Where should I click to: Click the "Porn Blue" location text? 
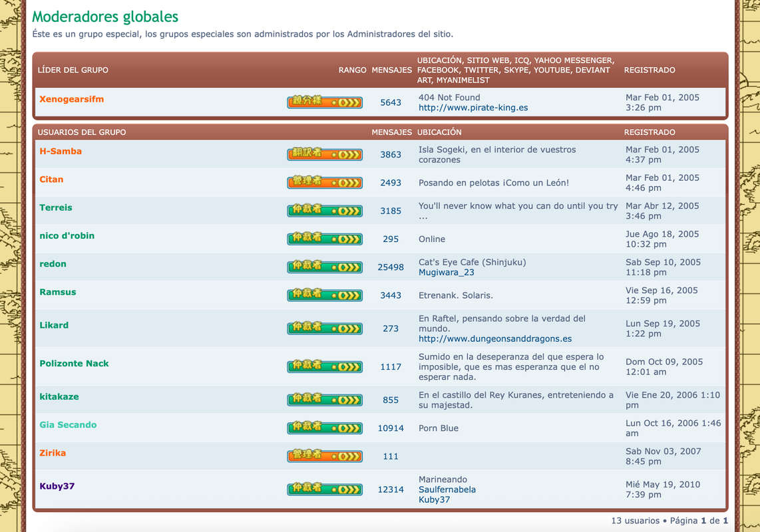click(x=439, y=428)
